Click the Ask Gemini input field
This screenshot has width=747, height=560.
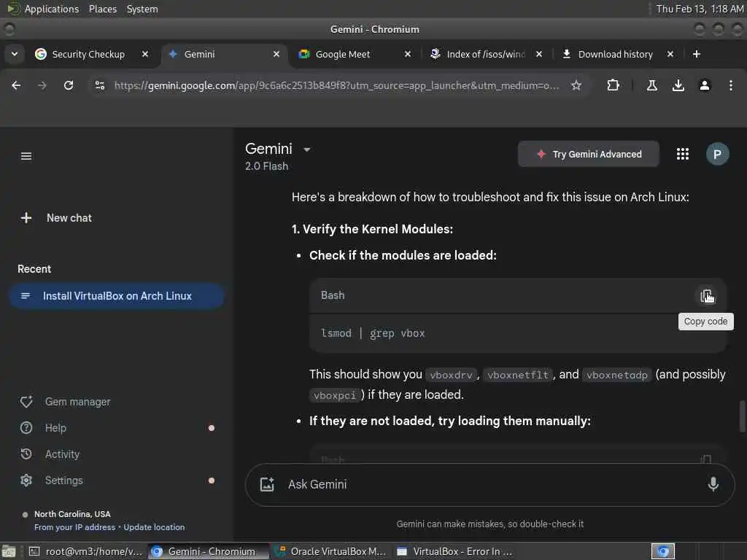point(489,485)
